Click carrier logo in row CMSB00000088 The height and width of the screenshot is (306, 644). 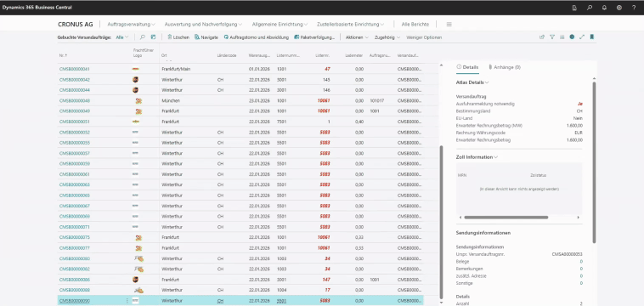(x=138, y=290)
